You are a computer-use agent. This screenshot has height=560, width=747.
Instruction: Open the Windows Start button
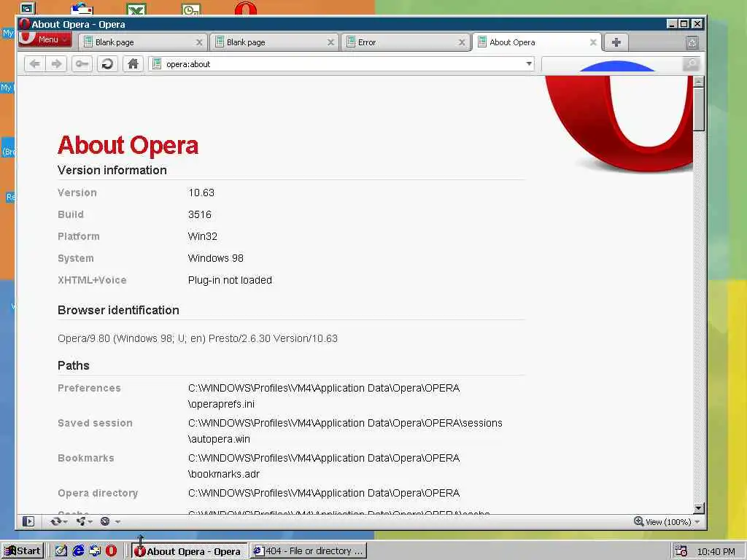[x=23, y=551]
